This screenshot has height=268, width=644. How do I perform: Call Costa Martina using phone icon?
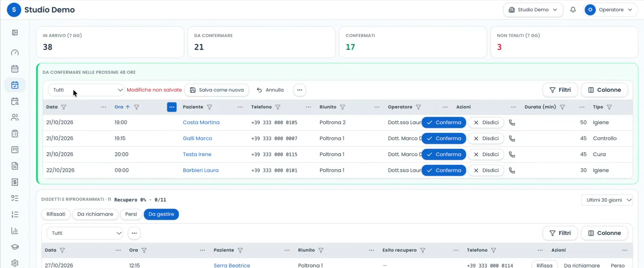(512, 122)
